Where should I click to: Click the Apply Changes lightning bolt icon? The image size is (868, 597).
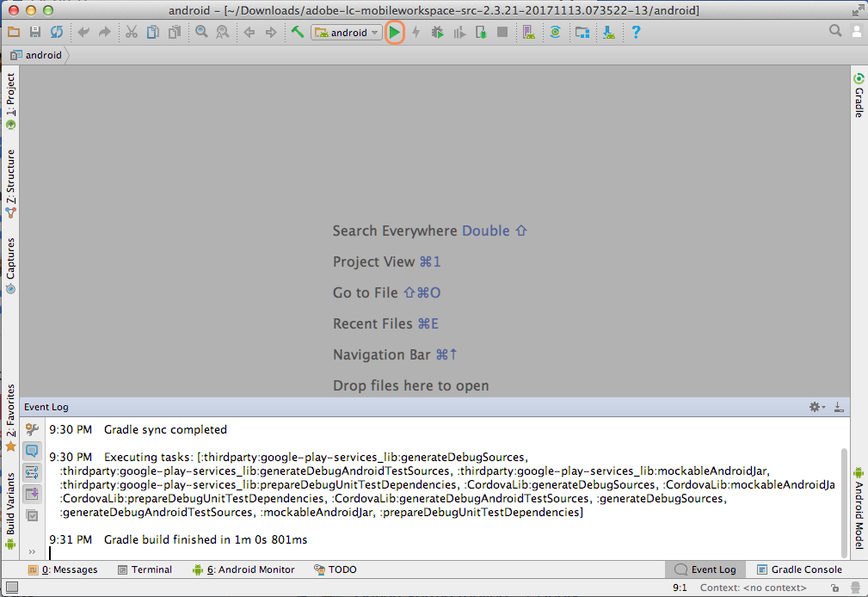pyautogui.click(x=416, y=32)
